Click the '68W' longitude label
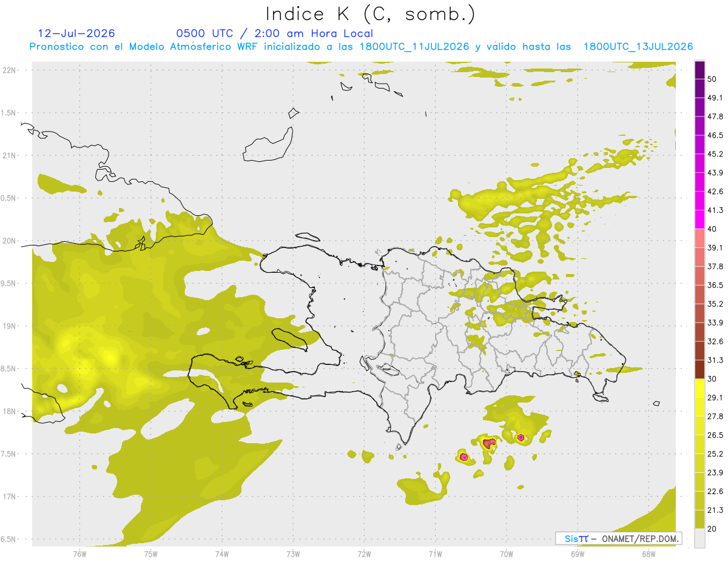728x562 pixels. coord(649,554)
